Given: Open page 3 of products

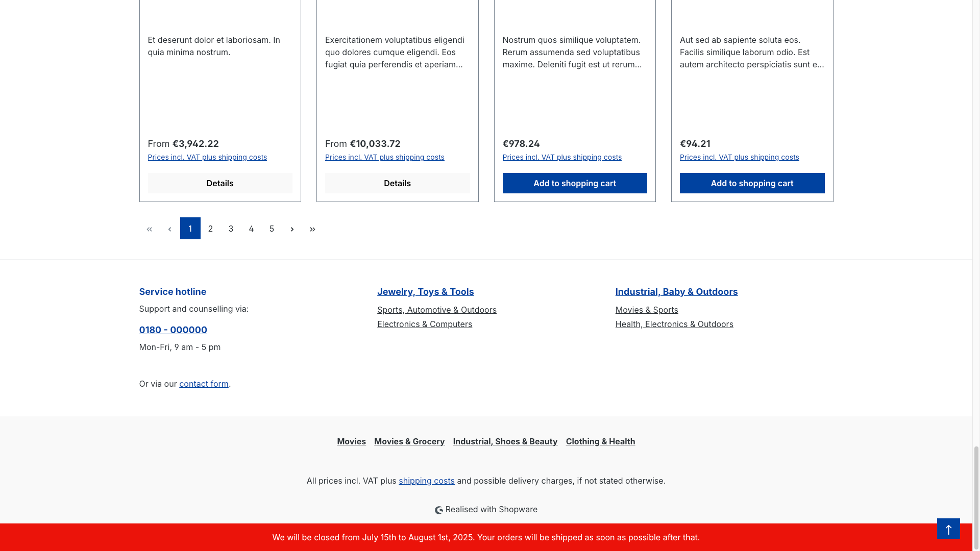Looking at the screenshot, I should pyautogui.click(x=231, y=229).
